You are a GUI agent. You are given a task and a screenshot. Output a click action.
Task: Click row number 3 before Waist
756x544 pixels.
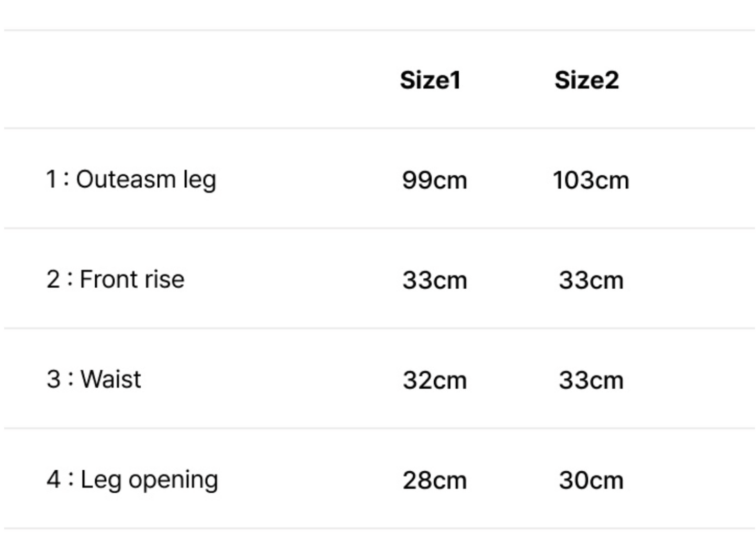tap(53, 379)
